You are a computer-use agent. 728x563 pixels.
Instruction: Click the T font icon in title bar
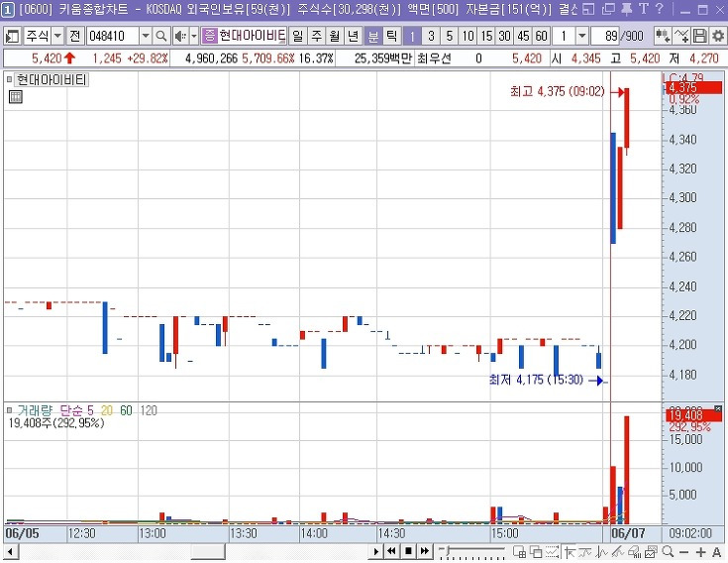pyautogui.click(x=644, y=9)
